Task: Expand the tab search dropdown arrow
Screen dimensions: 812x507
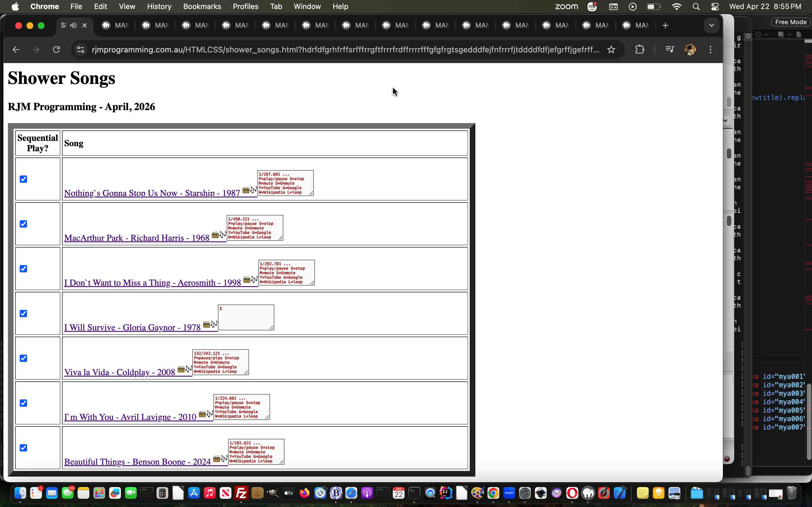Action: point(711,25)
